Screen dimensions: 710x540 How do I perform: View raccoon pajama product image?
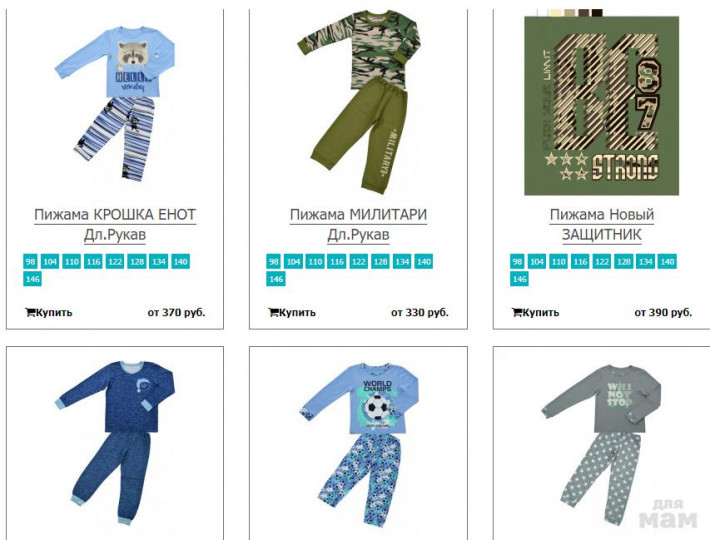(x=115, y=104)
